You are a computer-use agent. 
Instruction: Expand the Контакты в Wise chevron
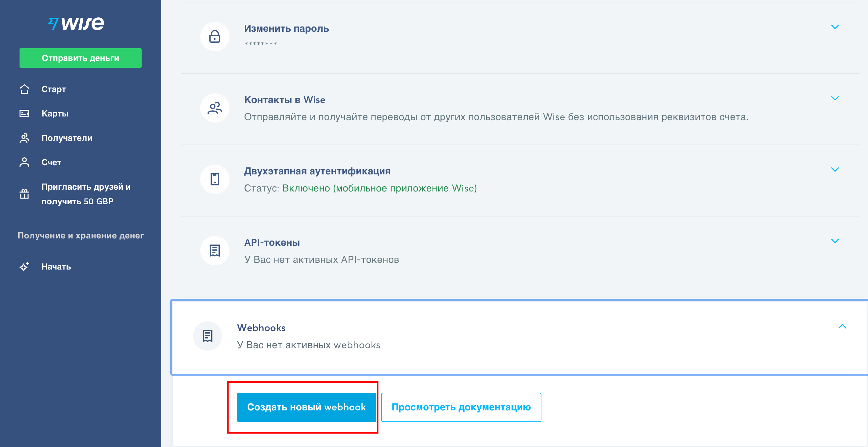tap(835, 98)
